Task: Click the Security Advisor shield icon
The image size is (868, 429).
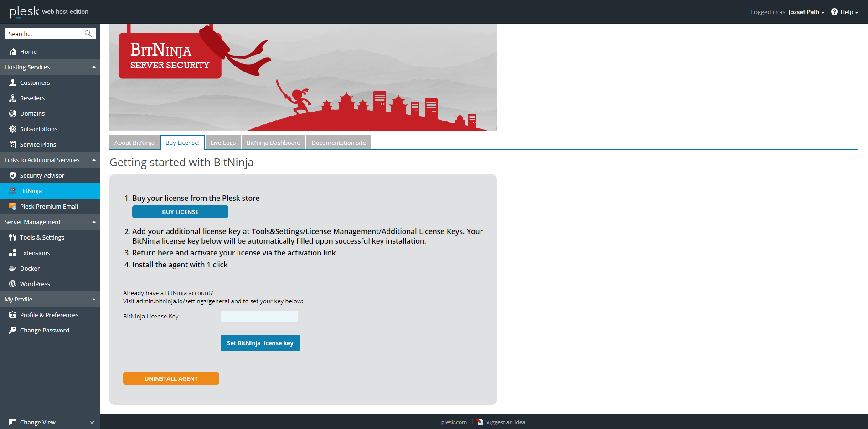Action: tap(13, 175)
